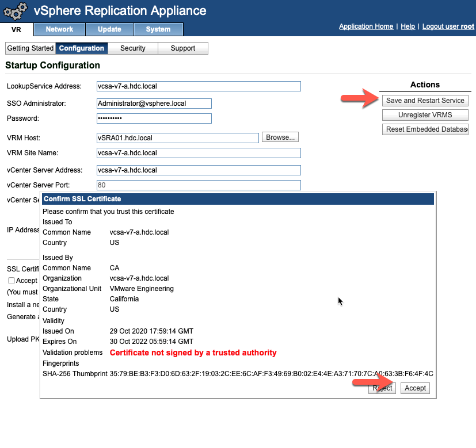
Task: Open the VR tab
Action: tap(16, 29)
